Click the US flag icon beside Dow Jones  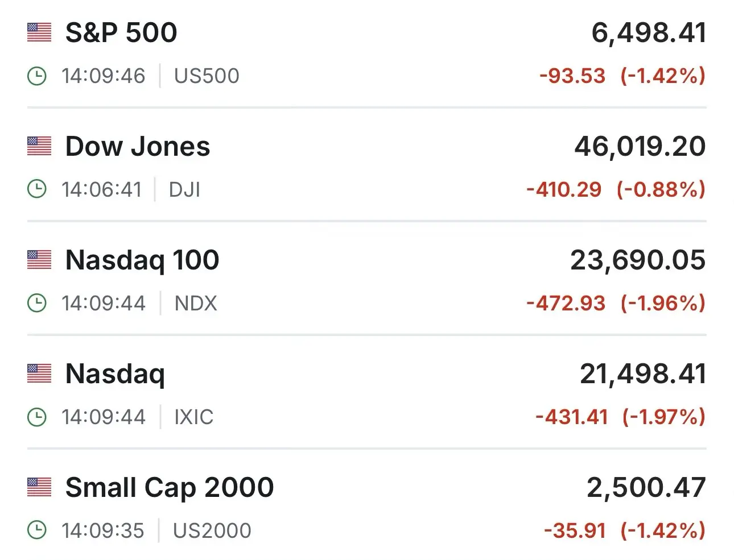(39, 146)
